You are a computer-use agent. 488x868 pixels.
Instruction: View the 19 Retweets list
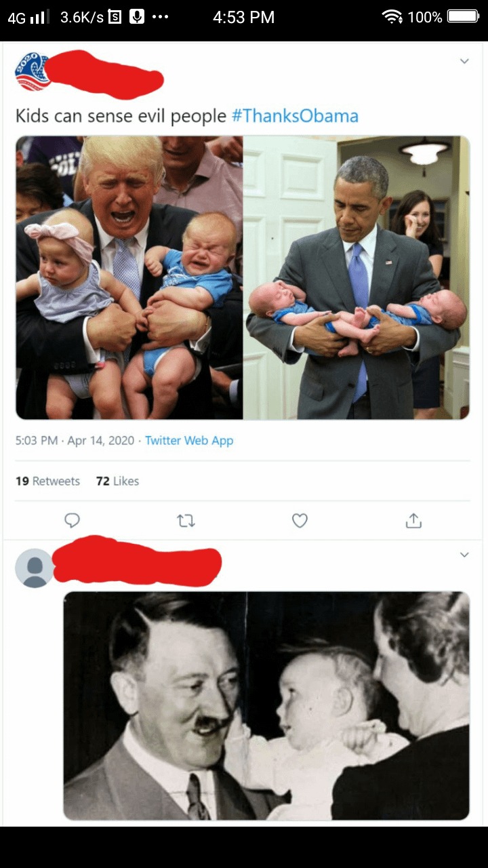47,481
